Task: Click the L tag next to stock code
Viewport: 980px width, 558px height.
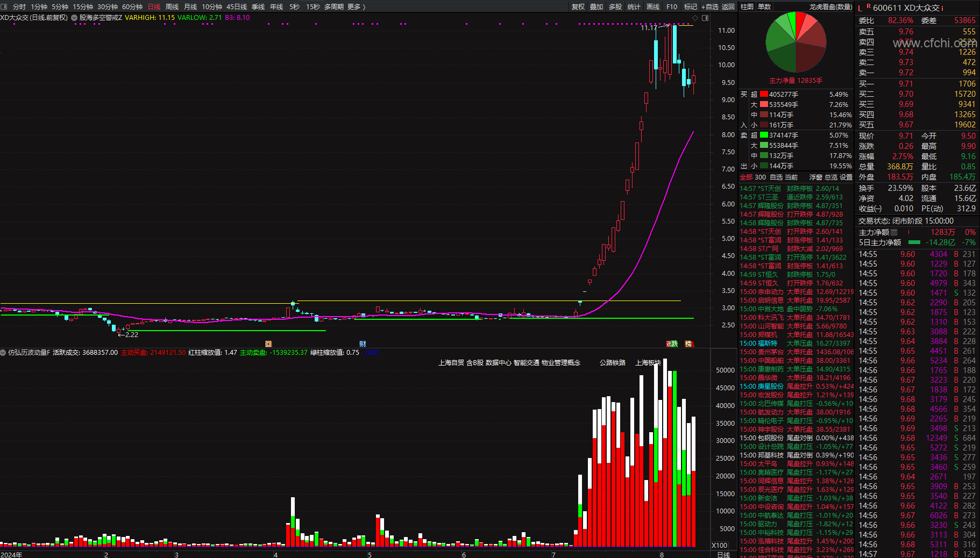Action: [x=860, y=8]
